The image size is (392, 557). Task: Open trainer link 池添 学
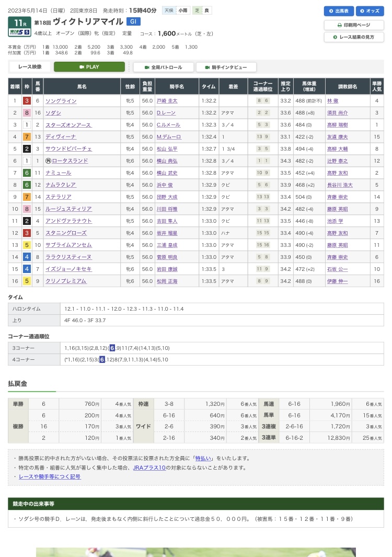(335, 221)
